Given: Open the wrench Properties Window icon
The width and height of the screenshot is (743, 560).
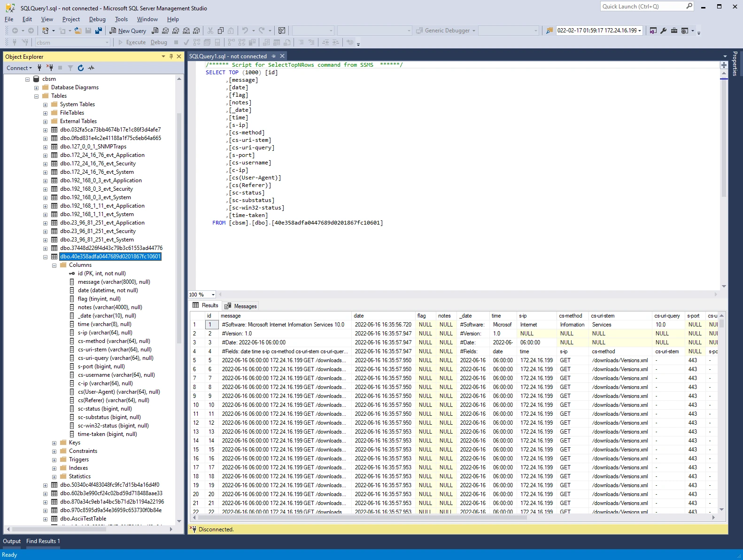Looking at the screenshot, I should pos(663,31).
